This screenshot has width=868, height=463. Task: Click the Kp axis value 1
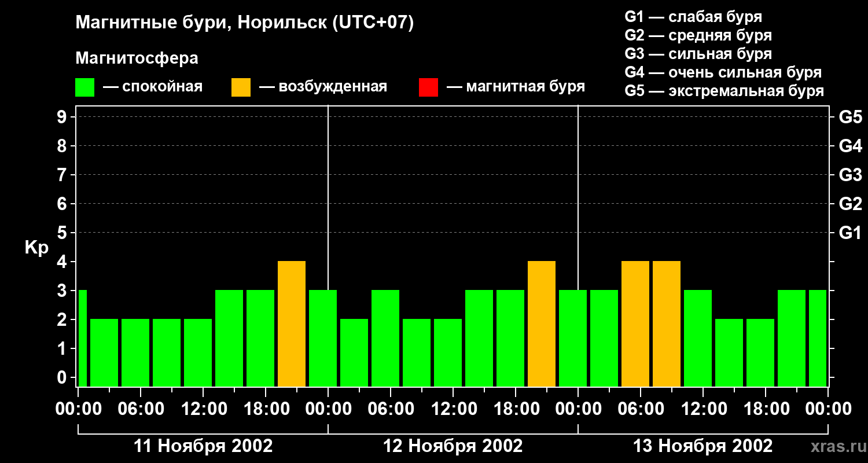pyautogui.click(x=63, y=349)
